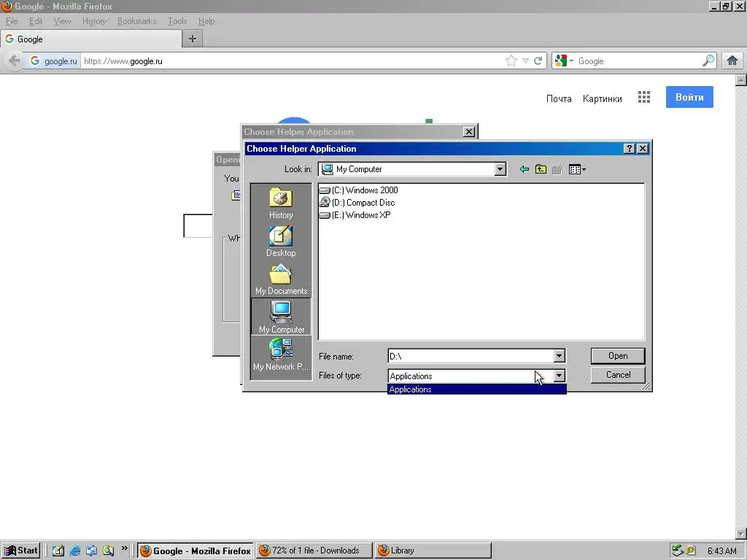Switch to 72% of 1 file Downloads window
This screenshot has height=560, width=747.
tap(314, 551)
